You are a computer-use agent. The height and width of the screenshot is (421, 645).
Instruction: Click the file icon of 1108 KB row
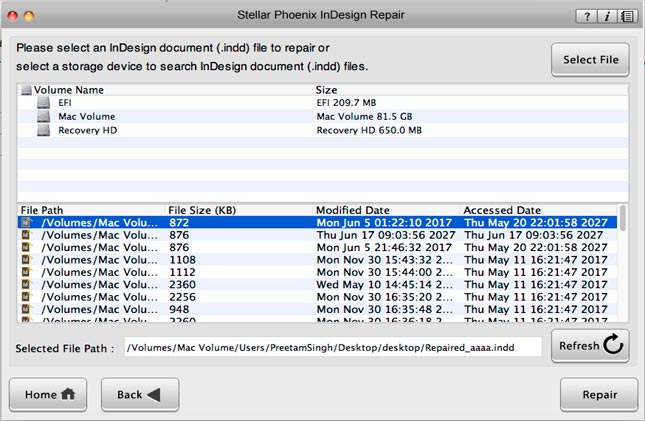tap(26, 260)
